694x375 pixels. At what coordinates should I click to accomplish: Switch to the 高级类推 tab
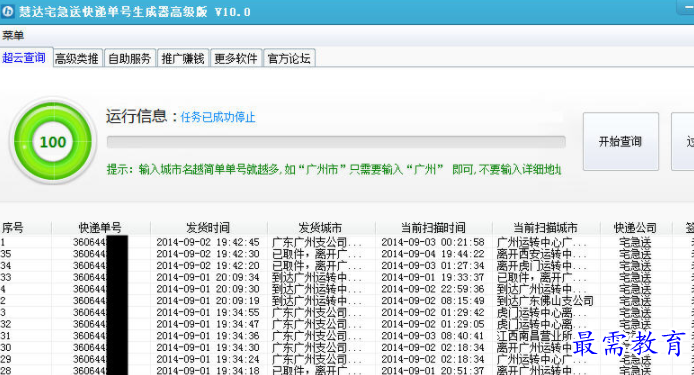pyautogui.click(x=77, y=58)
